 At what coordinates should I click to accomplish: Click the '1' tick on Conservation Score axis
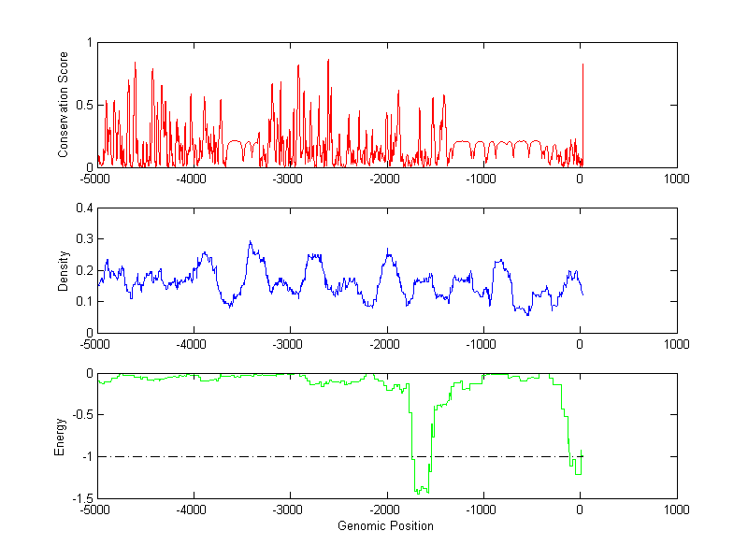(89, 43)
